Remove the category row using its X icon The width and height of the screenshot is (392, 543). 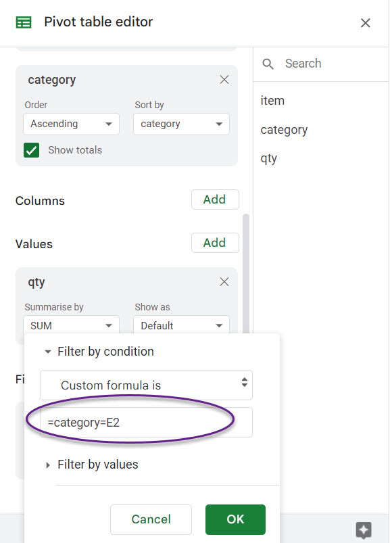(x=224, y=79)
